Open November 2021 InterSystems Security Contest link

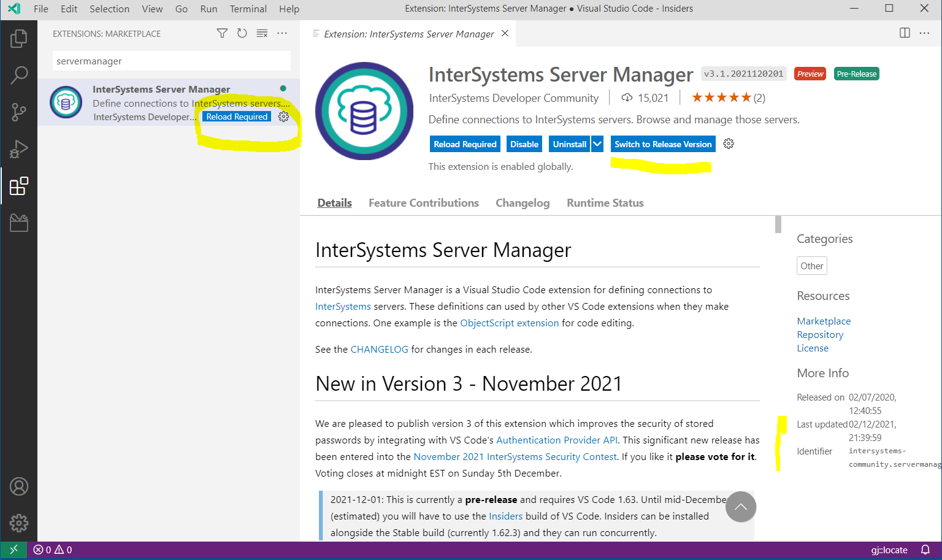(515, 456)
